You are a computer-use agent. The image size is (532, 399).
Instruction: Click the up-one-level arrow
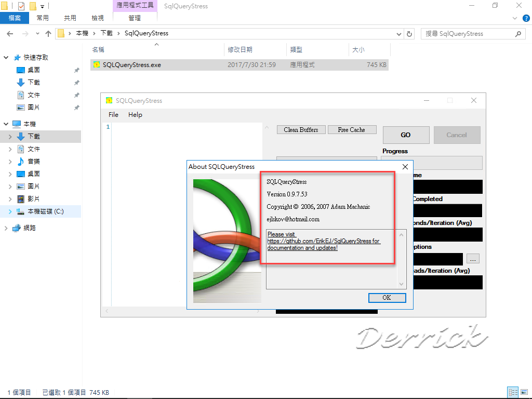click(x=48, y=34)
